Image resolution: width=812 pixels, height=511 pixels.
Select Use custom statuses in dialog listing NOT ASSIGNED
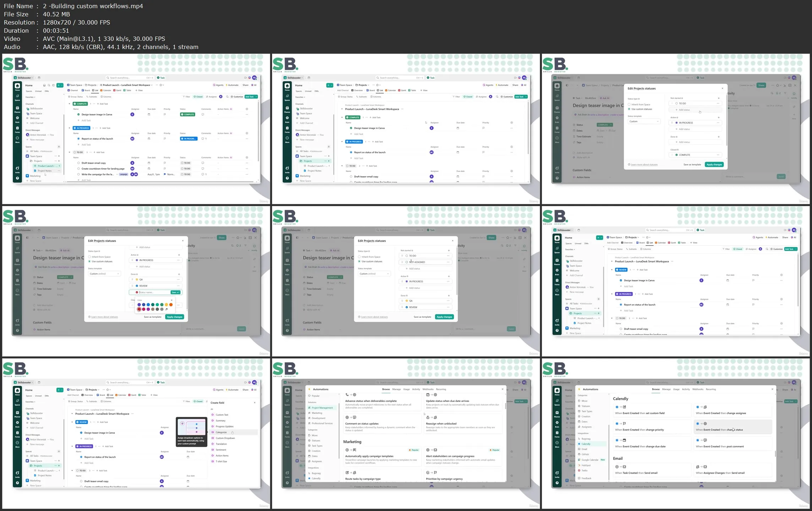(370, 261)
